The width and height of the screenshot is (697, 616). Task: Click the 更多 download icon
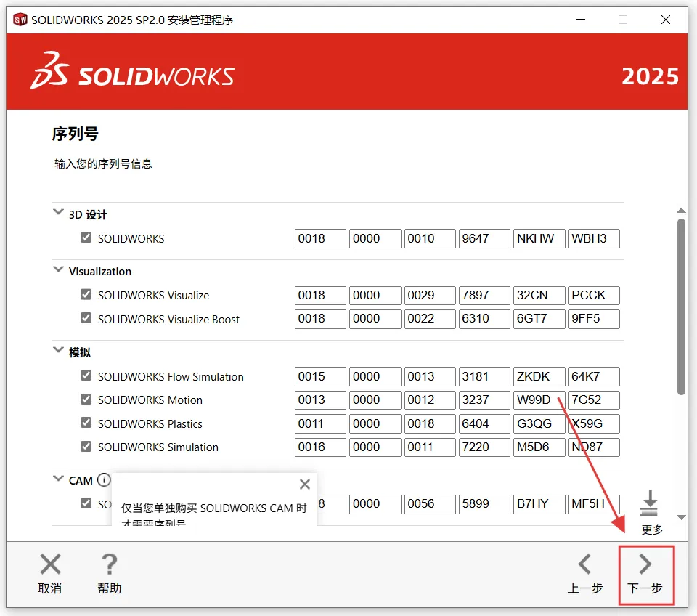point(649,503)
